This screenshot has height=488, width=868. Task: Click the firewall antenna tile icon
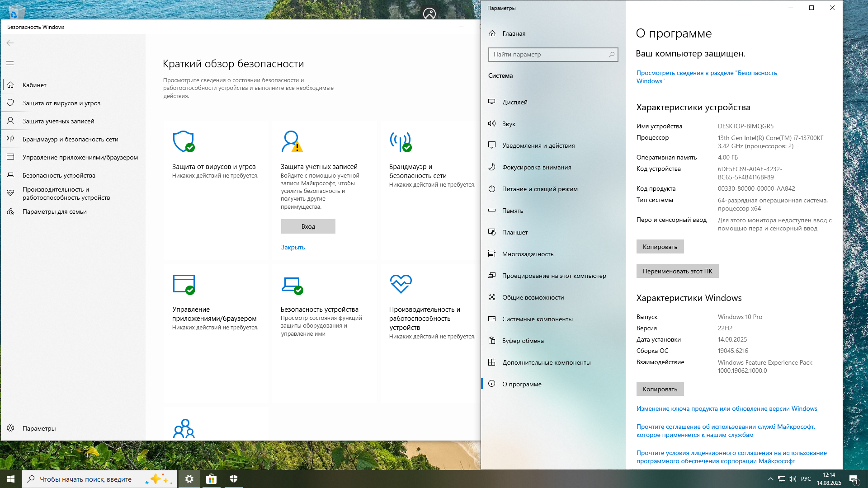click(x=401, y=141)
